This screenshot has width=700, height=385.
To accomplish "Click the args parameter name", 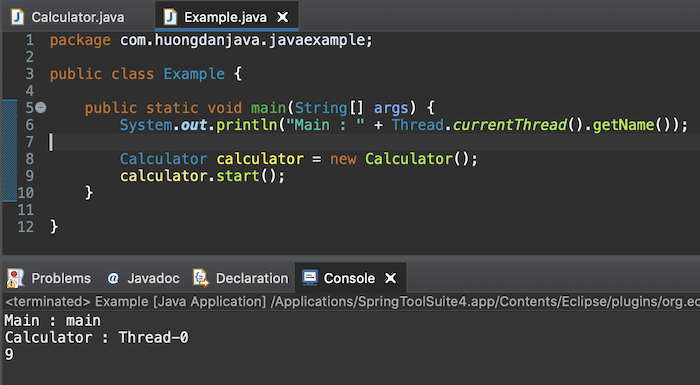I will click(x=391, y=108).
